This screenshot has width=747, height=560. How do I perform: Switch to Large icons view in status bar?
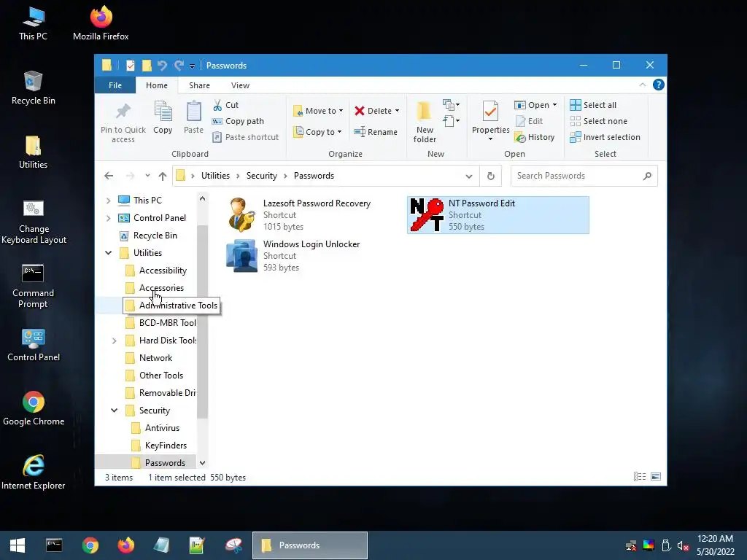tap(656, 477)
